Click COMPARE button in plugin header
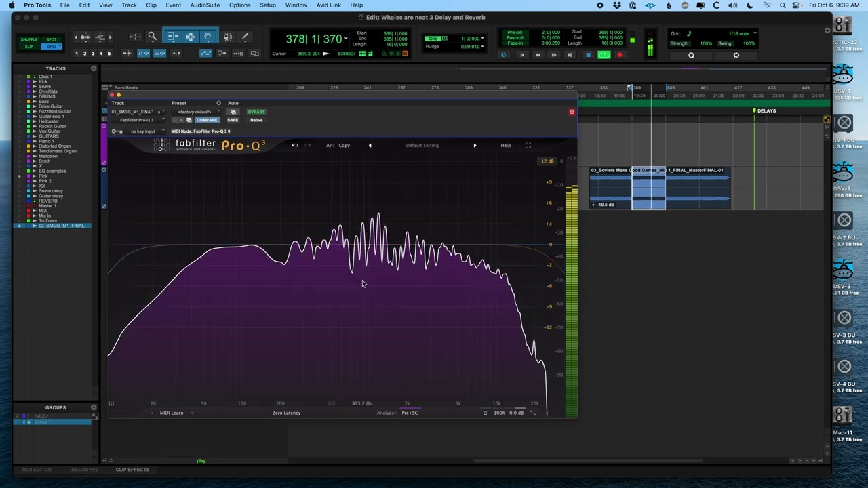Image resolution: width=868 pixels, height=488 pixels. tap(207, 120)
